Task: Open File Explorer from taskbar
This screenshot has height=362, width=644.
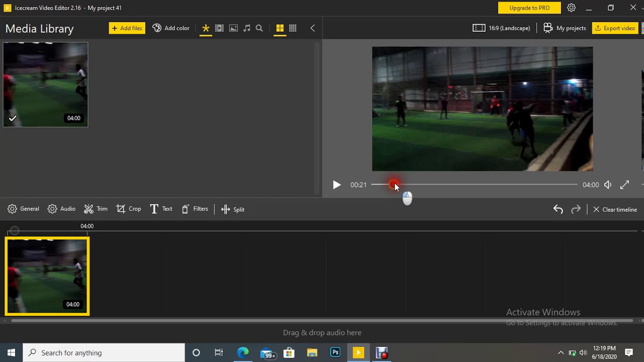Action: coord(312,352)
